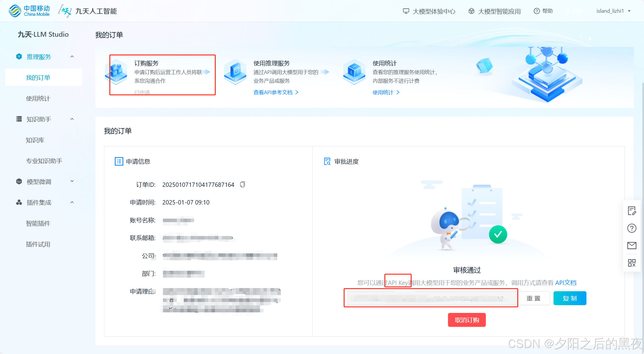This screenshot has height=354, width=644.
Task: Click the monitor icon beside 大模型体验中心
Action: click(406, 11)
